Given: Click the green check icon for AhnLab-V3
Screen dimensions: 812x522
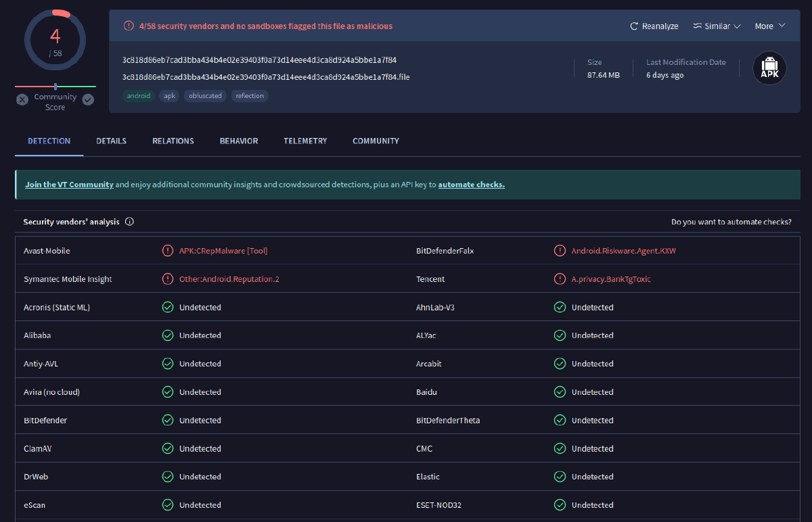Looking at the screenshot, I should (x=560, y=308).
